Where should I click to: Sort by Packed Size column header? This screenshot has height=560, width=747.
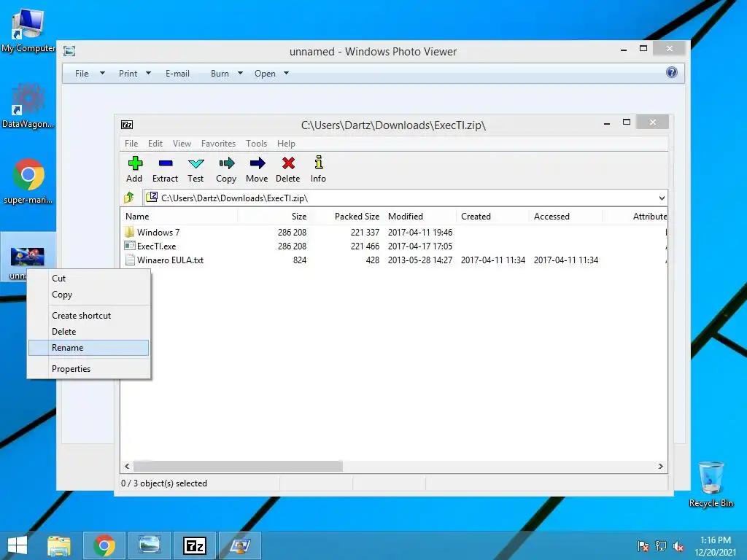(347, 216)
